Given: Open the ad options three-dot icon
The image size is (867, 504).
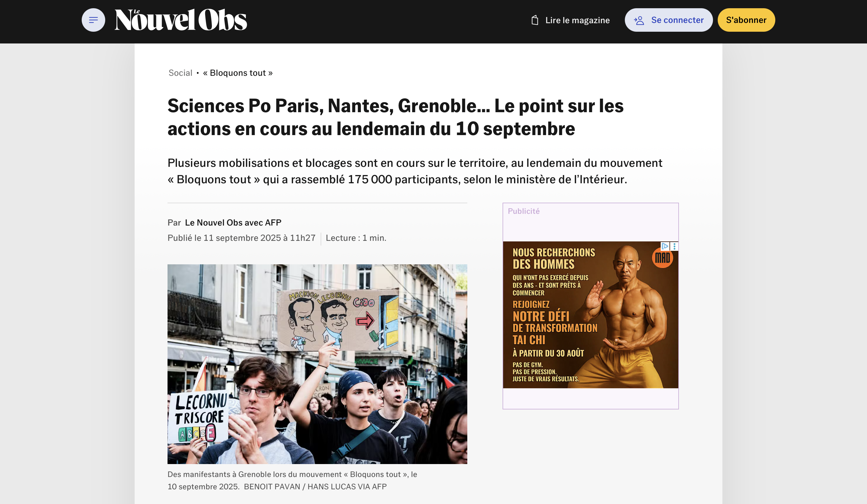Looking at the screenshot, I should point(674,246).
